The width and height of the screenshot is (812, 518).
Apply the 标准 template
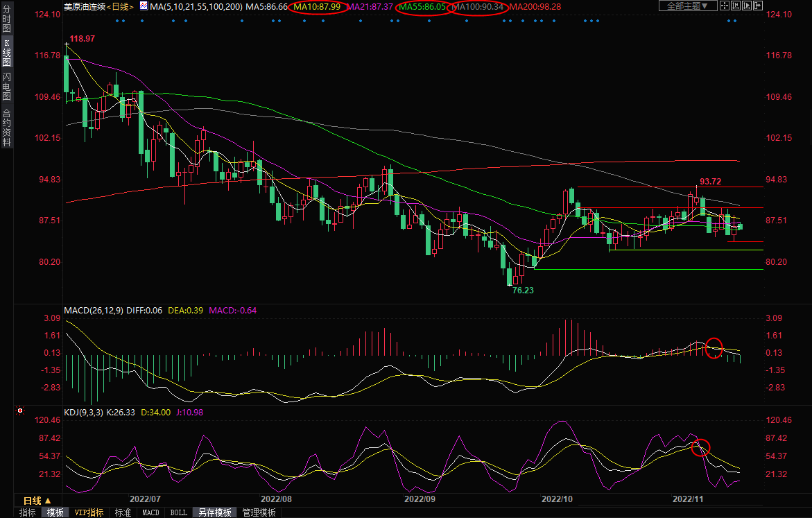click(x=123, y=512)
